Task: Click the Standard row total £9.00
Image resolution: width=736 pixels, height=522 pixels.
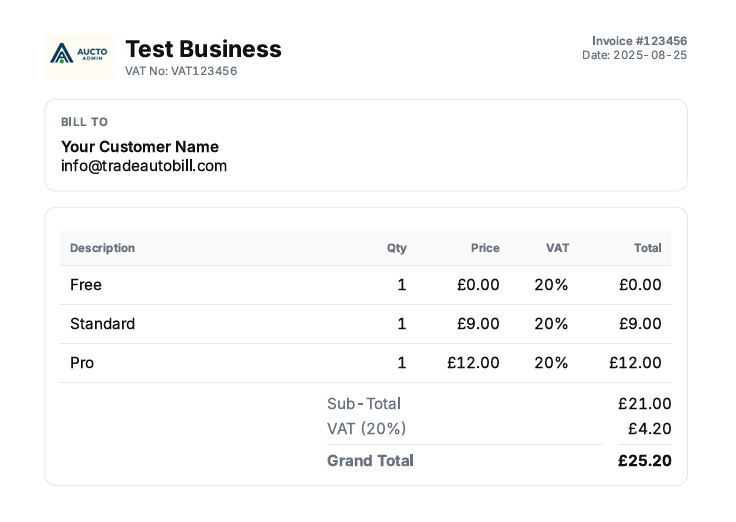Action: pos(640,323)
